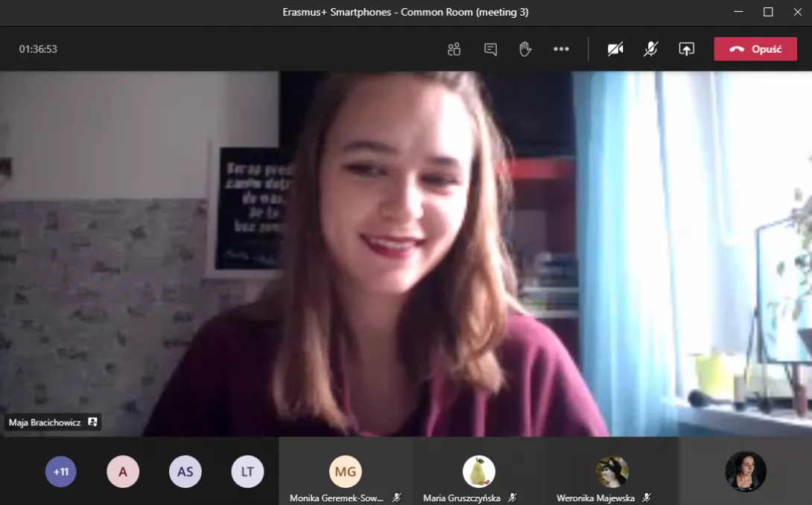
Task: Open the More actions ellipsis menu
Action: (561, 49)
